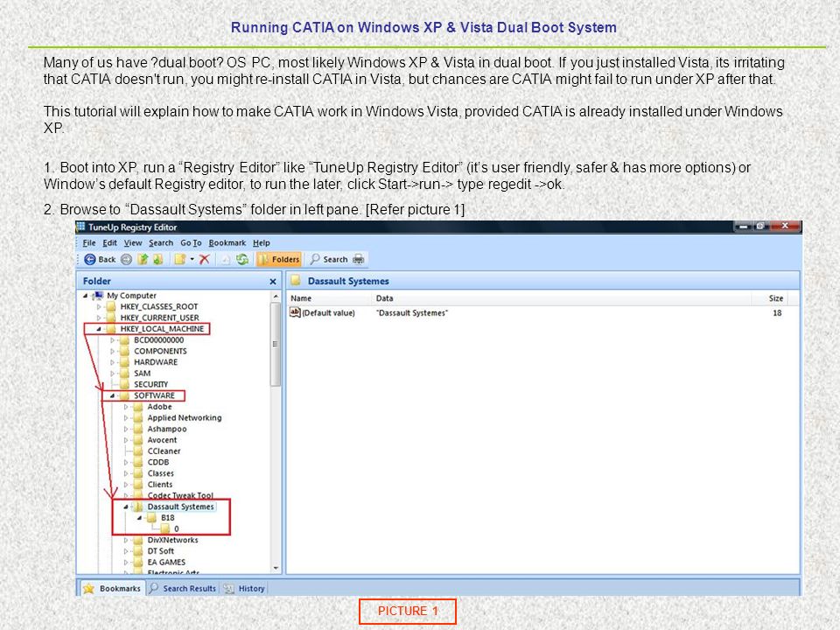Select the Applied Networking key

click(x=185, y=418)
